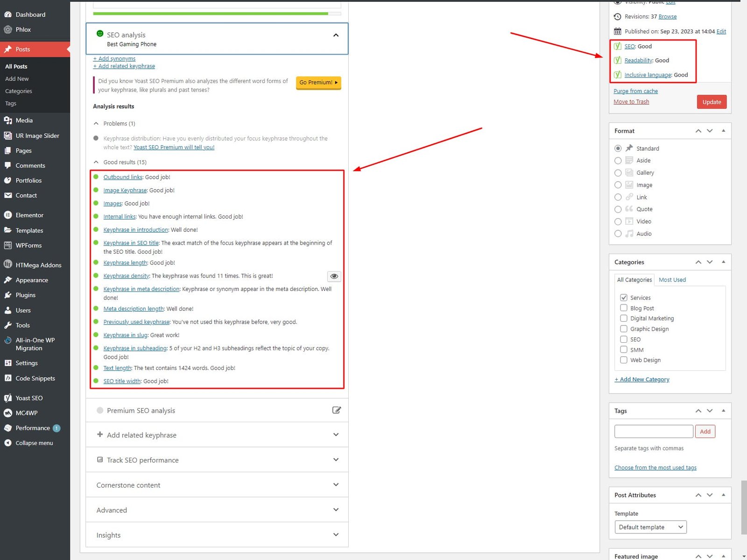Click the Elementor sidebar icon
This screenshot has width=747, height=560.
8,215
